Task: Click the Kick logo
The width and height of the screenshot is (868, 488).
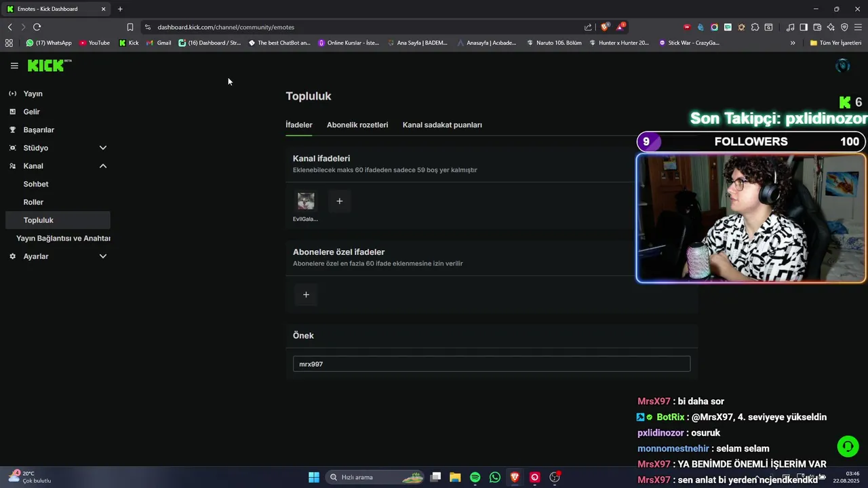Action: [50, 65]
